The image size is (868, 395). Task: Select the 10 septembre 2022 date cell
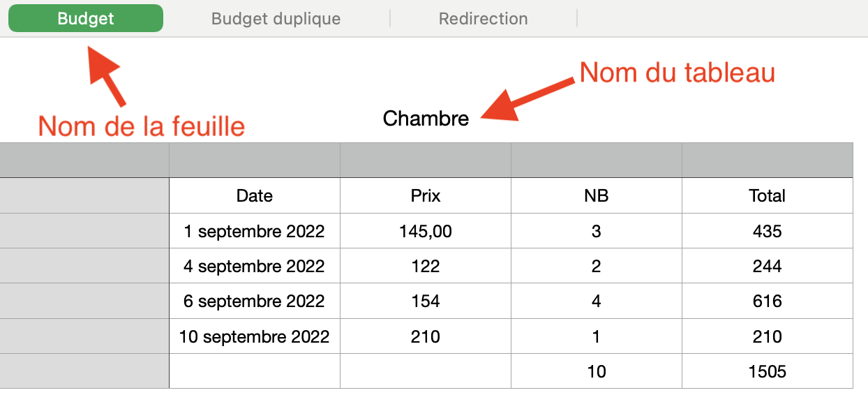pyautogui.click(x=255, y=336)
